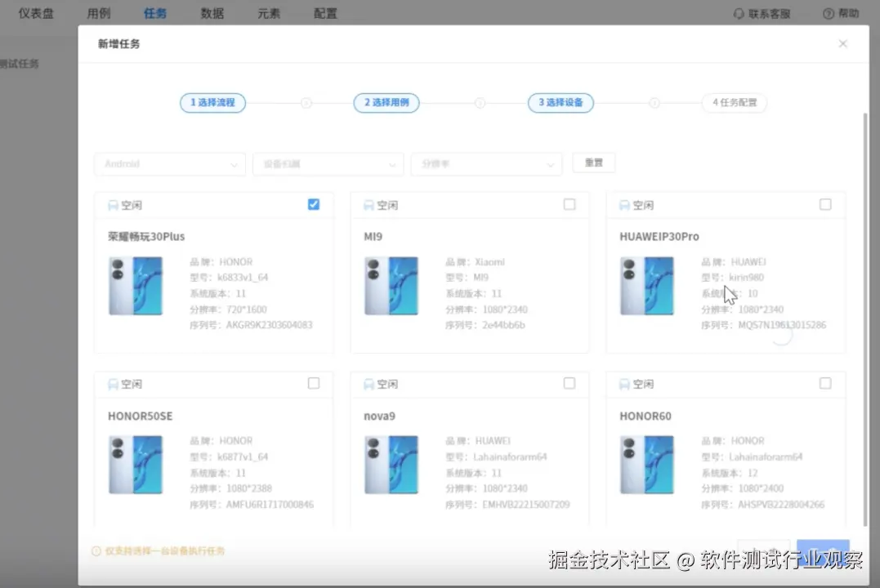
Task: Click the HONOR50SE phone thumbnail
Action: click(136, 465)
